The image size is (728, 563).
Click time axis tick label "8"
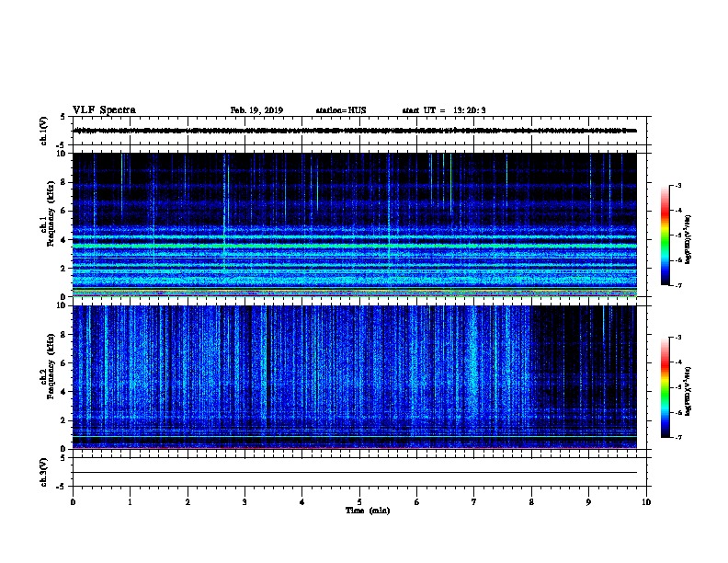point(531,502)
